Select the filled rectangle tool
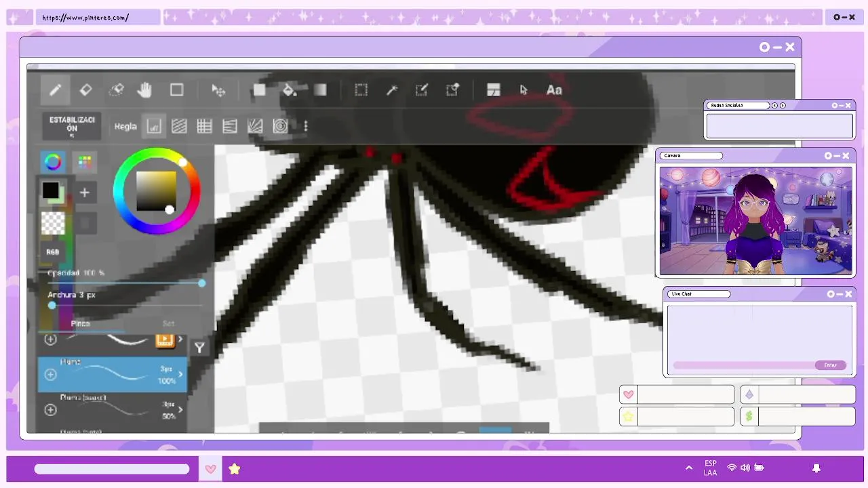The height and width of the screenshot is (488, 868). click(259, 90)
